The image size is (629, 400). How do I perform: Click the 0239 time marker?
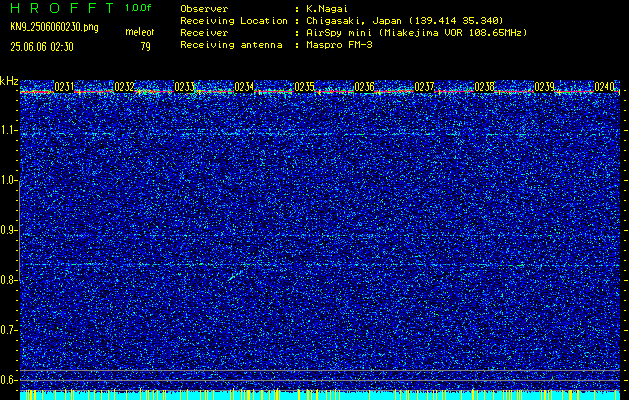(x=544, y=87)
